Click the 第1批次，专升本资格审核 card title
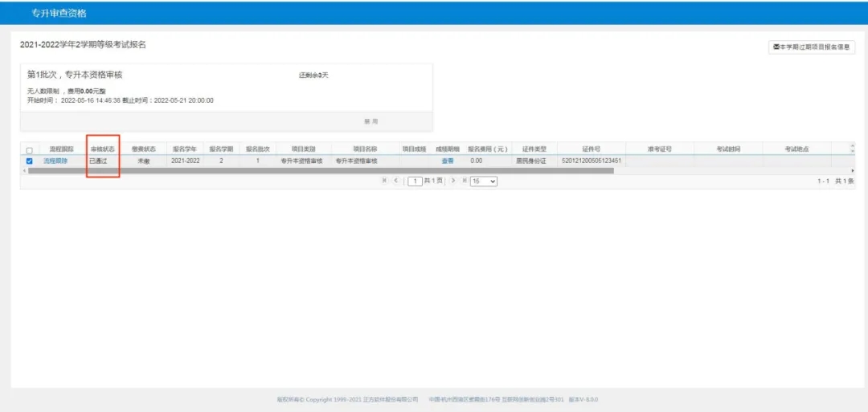The height and width of the screenshot is (412, 868). point(75,75)
